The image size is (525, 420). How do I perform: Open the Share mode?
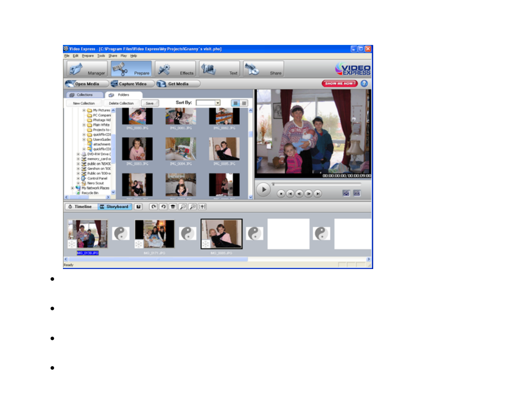264,69
